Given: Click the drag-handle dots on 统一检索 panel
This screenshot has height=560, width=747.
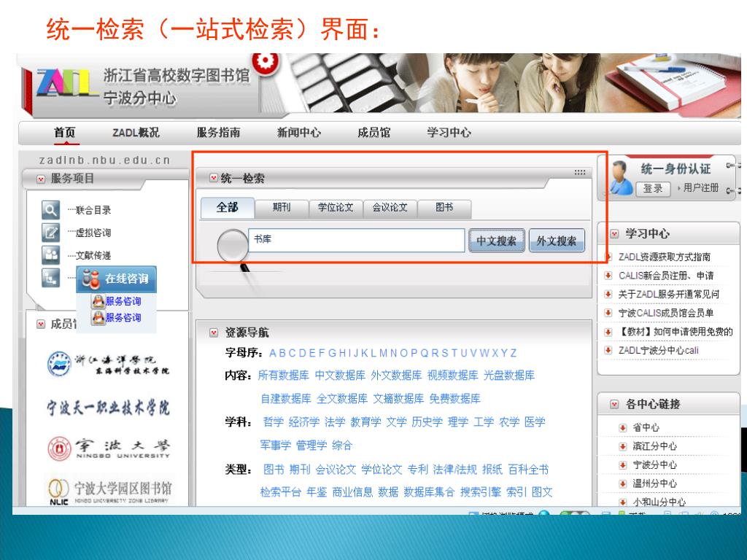Looking at the screenshot, I should click(x=579, y=172).
